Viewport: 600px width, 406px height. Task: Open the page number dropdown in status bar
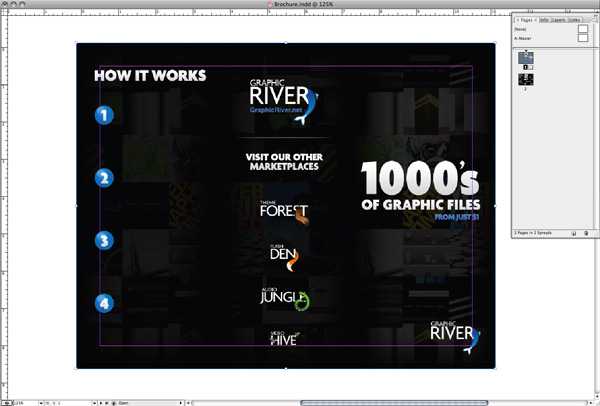click(x=94, y=403)
